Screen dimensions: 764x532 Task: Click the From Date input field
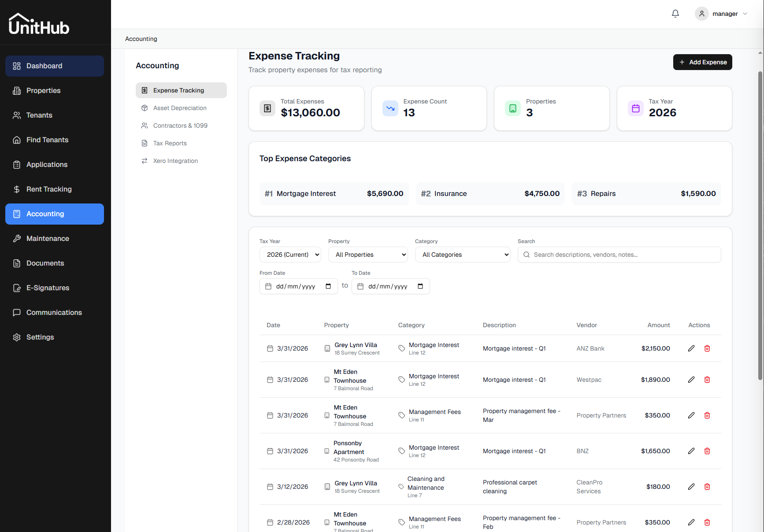coord(298,286)
